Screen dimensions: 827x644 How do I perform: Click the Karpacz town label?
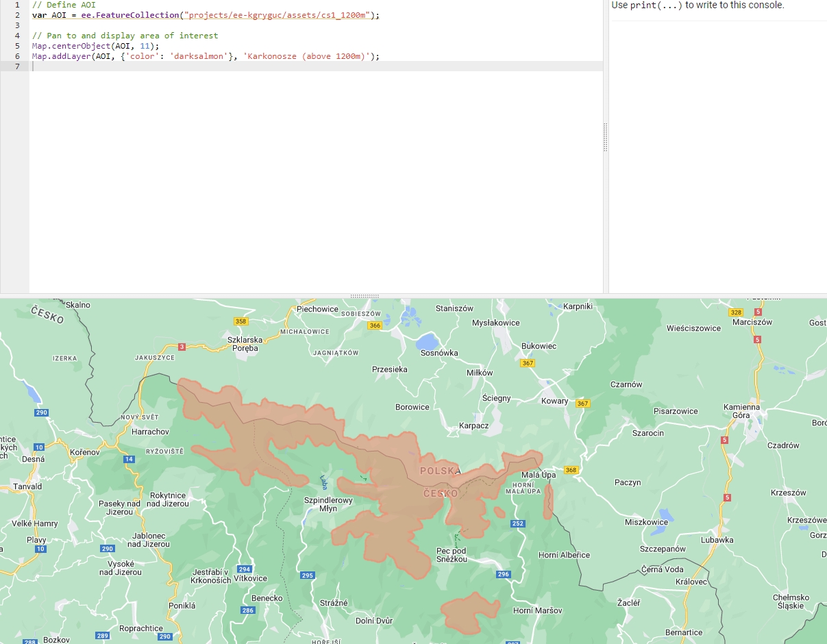(473, 425)
